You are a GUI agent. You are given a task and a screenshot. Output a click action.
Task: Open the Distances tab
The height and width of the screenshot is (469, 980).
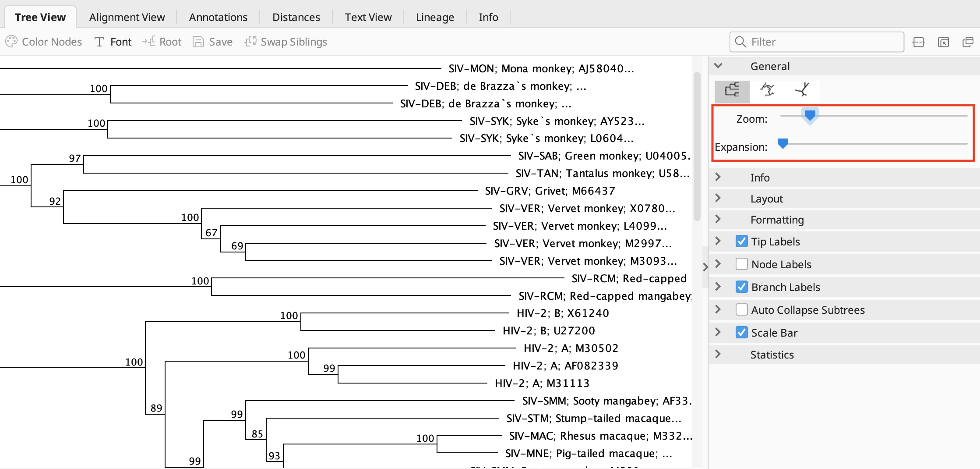pos(296,17)
